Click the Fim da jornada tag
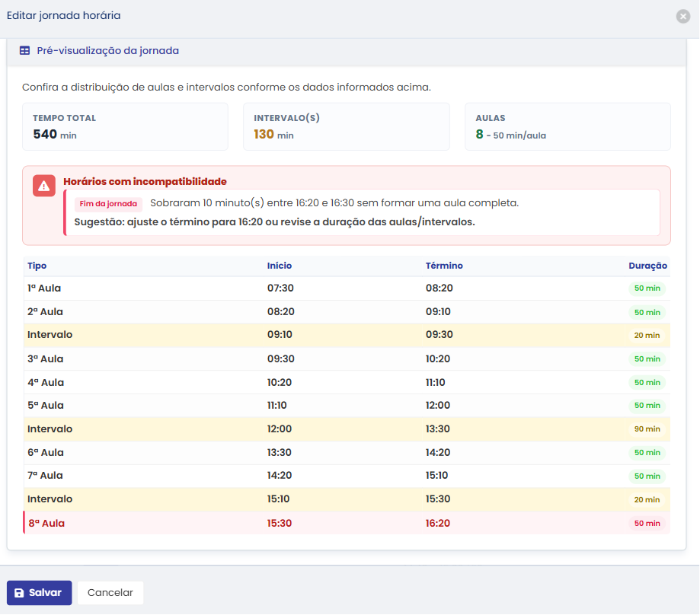The width and height of the screenshot is (700, 615). coord(108,204)
